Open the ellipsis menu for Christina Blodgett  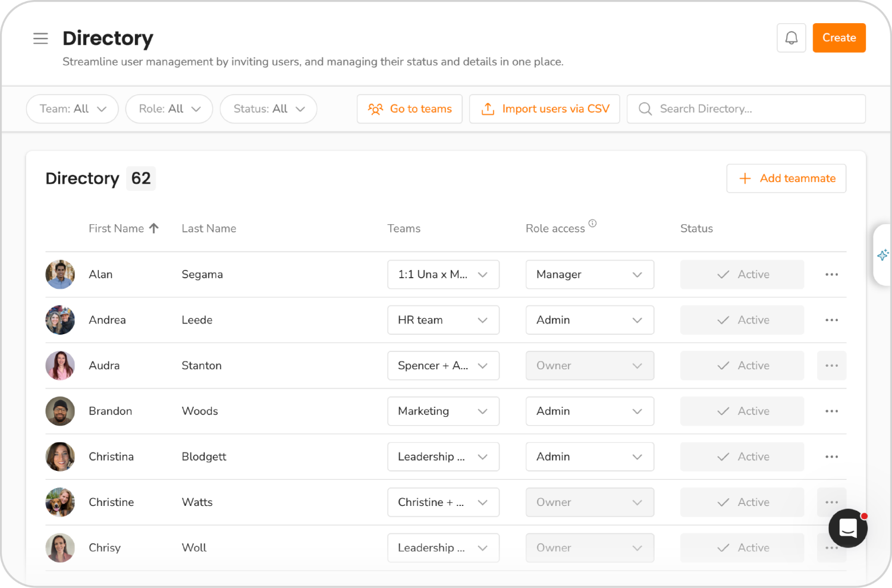831,457
